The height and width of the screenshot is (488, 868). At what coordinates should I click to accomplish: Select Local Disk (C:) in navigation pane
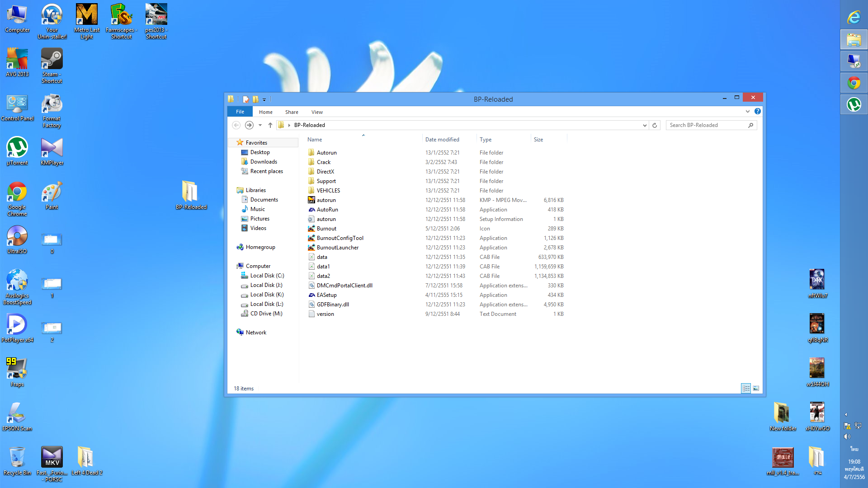pos(267,276)
